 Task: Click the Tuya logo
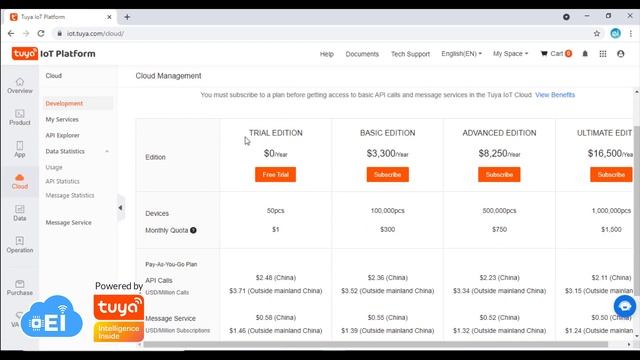tap(24, 53)
